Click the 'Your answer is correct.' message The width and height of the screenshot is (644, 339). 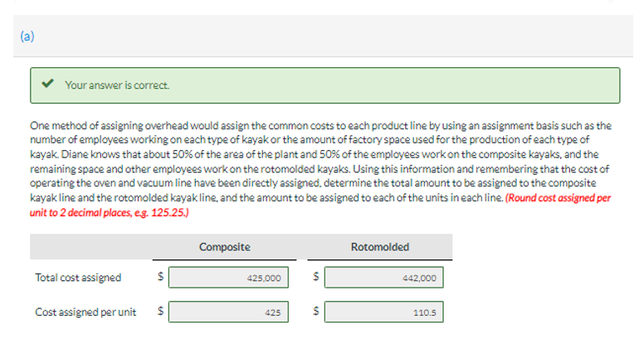(x=117, y=85)
